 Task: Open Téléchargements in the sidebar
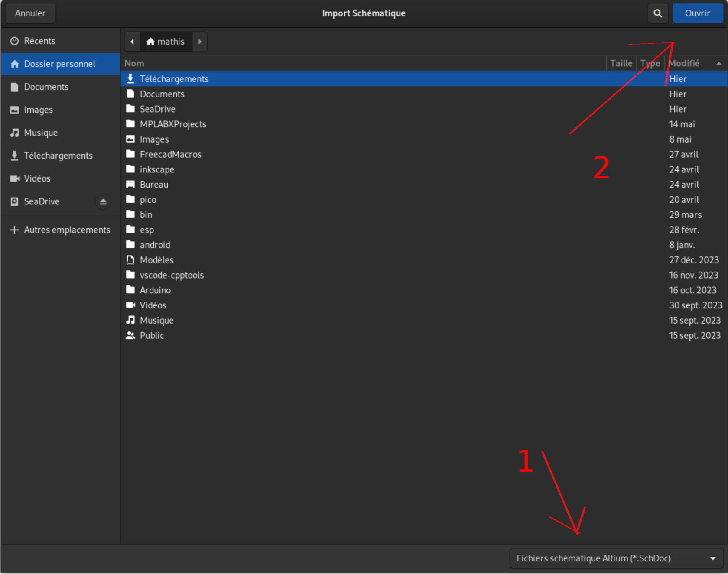pyautogui.click(x=60, y=156)
